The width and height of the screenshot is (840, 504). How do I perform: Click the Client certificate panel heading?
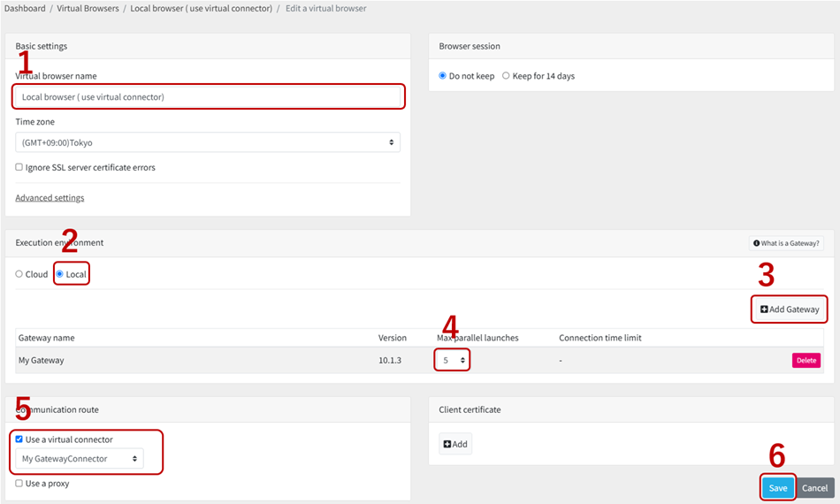tap(470, 409)
